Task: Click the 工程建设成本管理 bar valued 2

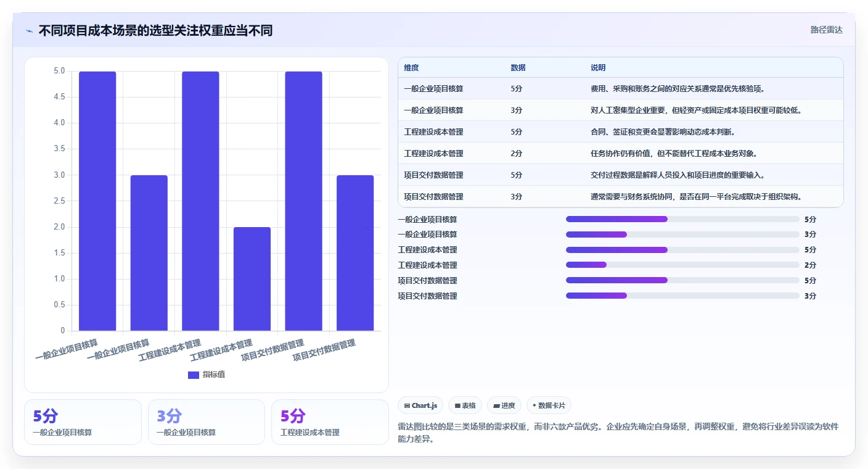Action: 252,279
